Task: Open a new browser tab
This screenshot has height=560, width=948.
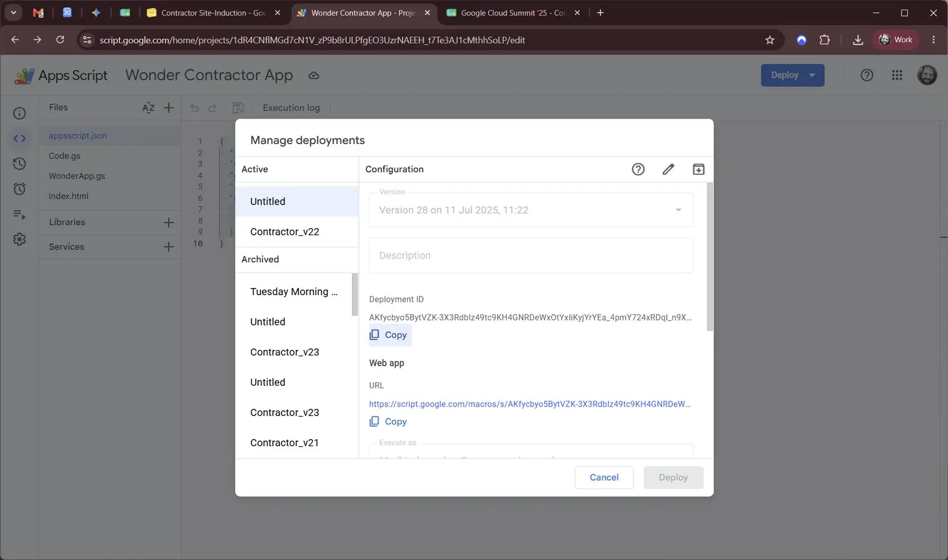Action: point(600,13)
